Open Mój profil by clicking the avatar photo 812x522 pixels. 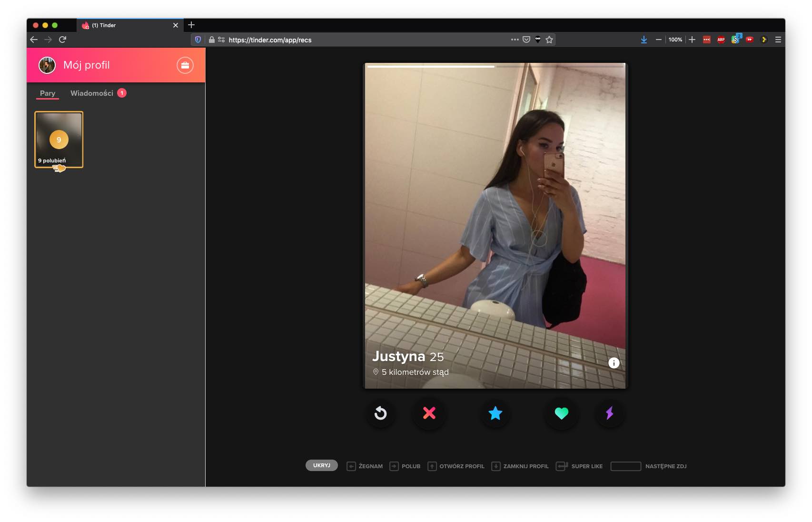[x=47, y=65]
